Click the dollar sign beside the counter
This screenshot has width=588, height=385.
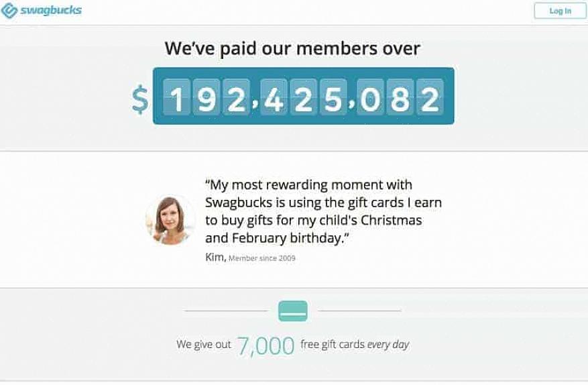click(x=140, y=99)
